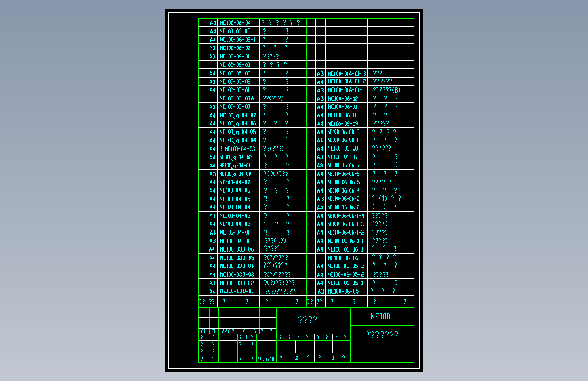Select the NE100-06-06 cell
The image size is (588, 381).
[346, 258]
